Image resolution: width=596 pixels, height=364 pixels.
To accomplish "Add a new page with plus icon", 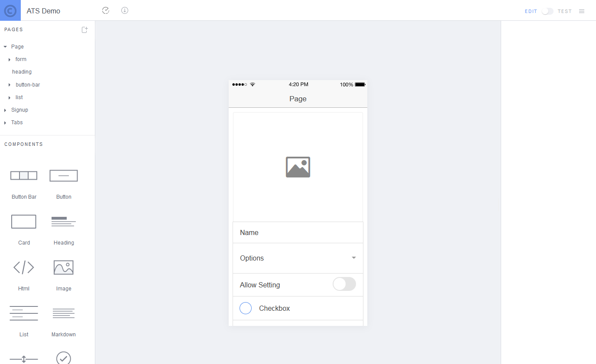I will point(85,29).
